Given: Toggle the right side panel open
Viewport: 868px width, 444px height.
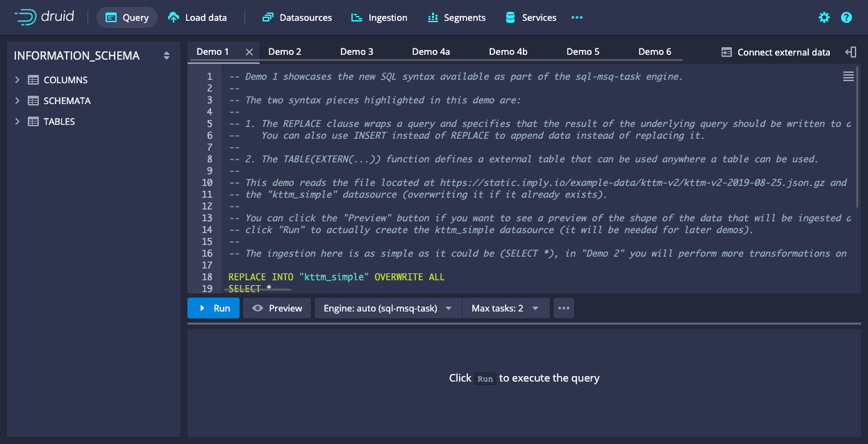Looking at the screenshot, I should click(x=852, y=51).
